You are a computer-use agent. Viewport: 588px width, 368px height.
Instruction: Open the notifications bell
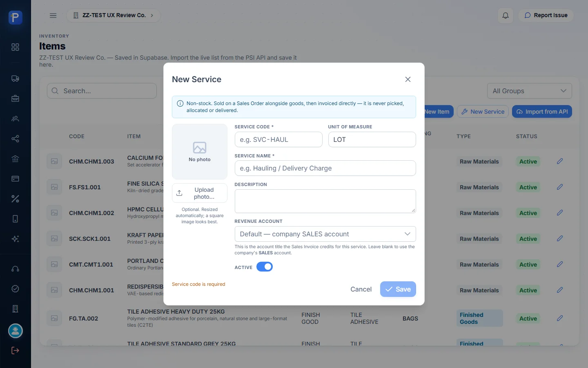coord(506,16)
